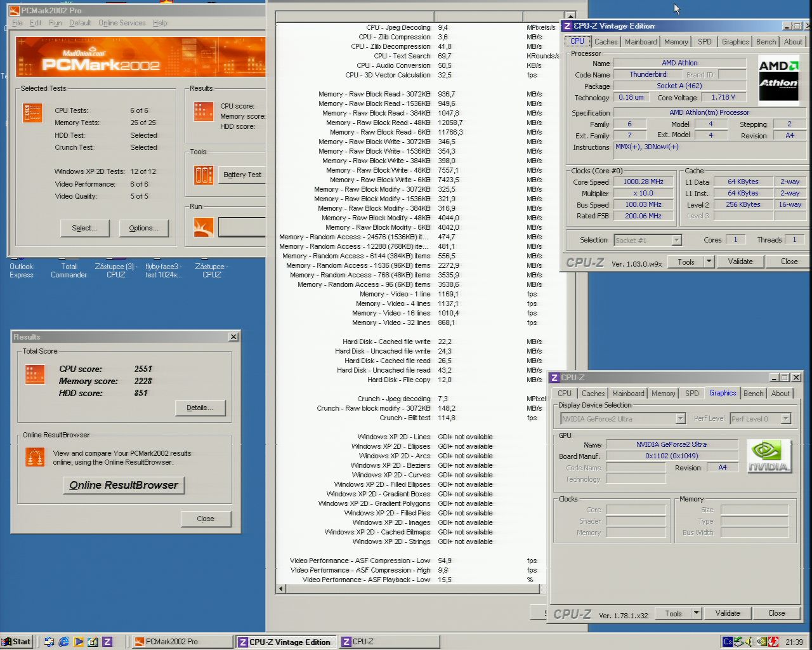Screen dimensions: 812x650
Task: Launch Internet Explorer from quick launch
Action: [x=63, y=642]
